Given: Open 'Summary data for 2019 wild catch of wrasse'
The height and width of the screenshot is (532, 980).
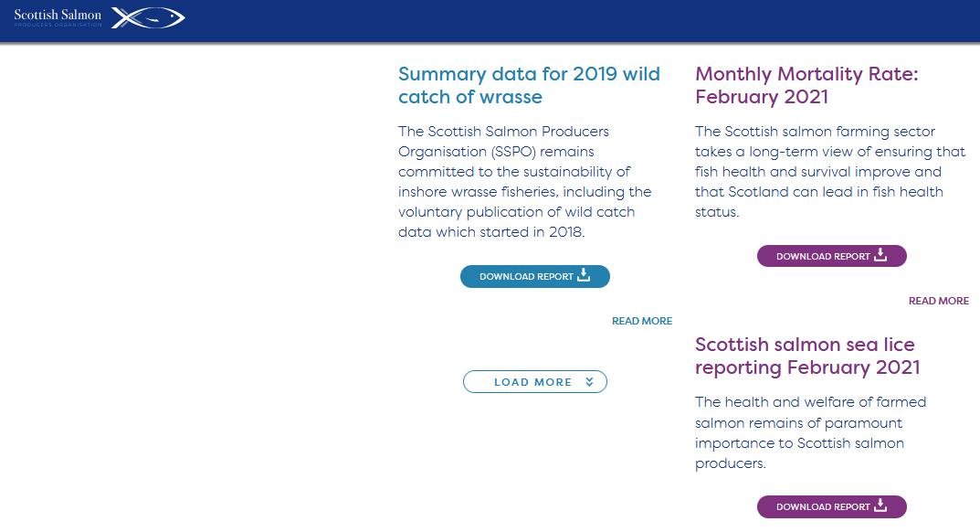Looking at the screenshot, I should tap(529, 85).
